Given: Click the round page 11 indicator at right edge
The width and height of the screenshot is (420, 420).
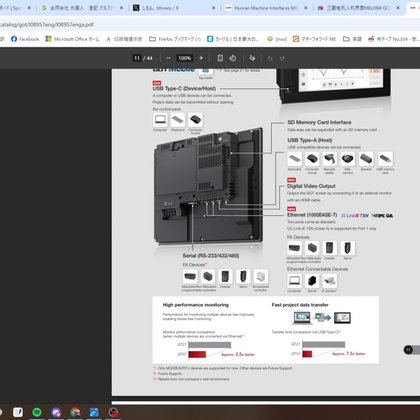Looking at the screenshot, I should (408, 350).
